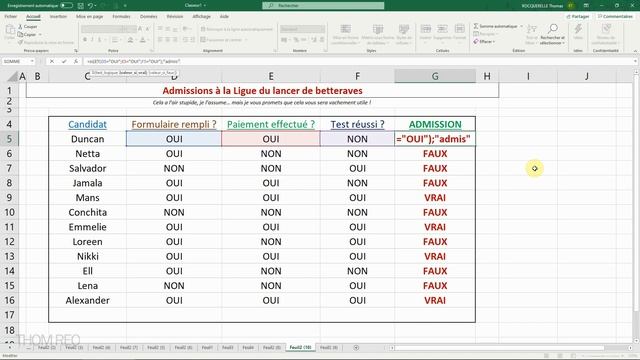Open the Name Box dropdown arrow
The image size is (640, 360).
32,62
